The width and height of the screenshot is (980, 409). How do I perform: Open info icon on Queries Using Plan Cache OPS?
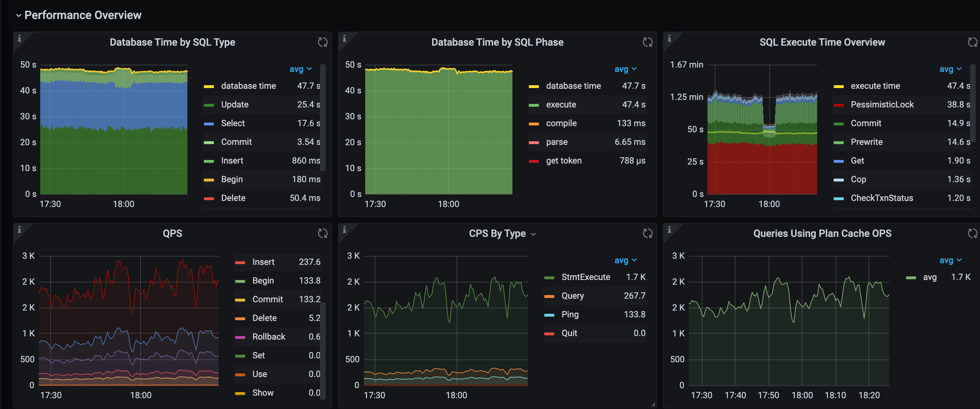[x=669, y=229]
